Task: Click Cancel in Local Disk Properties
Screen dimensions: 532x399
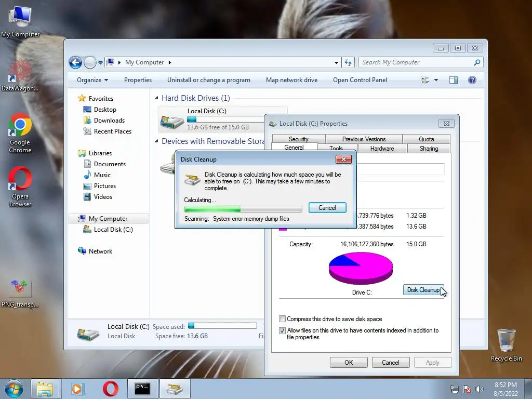Action: click(391, 362)
